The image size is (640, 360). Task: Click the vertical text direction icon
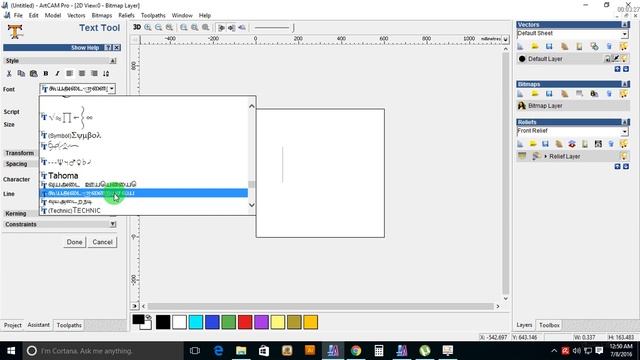coord(106,73)
